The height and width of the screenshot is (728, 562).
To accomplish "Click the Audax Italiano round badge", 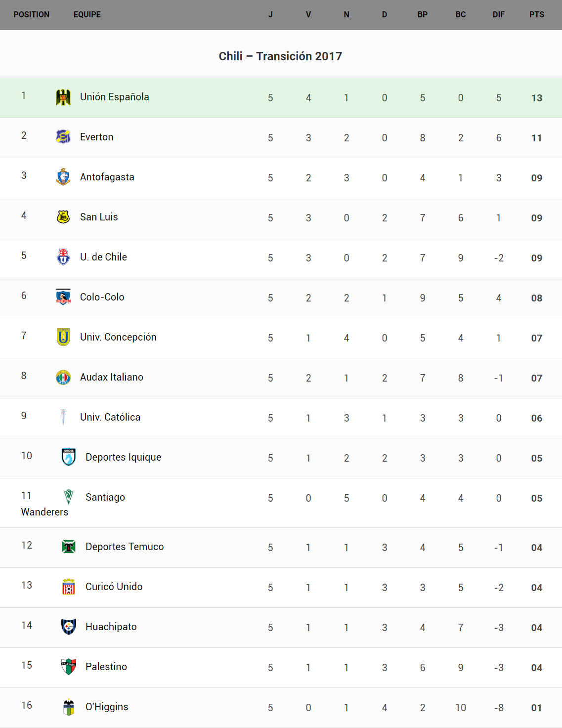I will coord(63,377).
